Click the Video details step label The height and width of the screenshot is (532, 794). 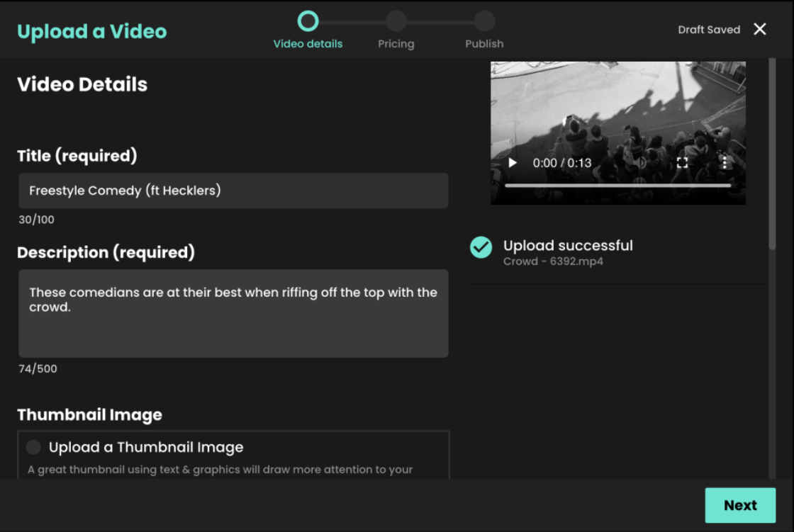308,43
